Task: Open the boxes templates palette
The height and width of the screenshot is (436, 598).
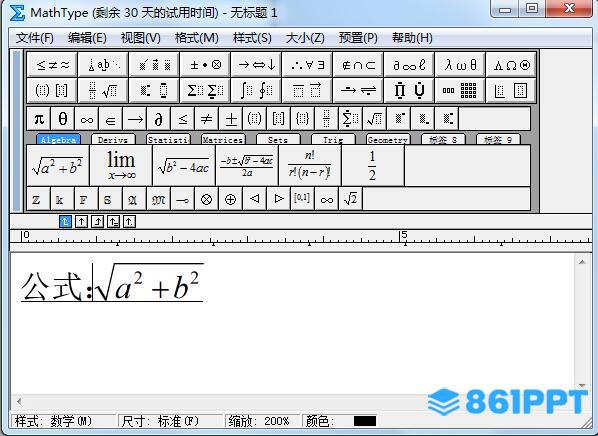Action: click(x=511, y=90)
